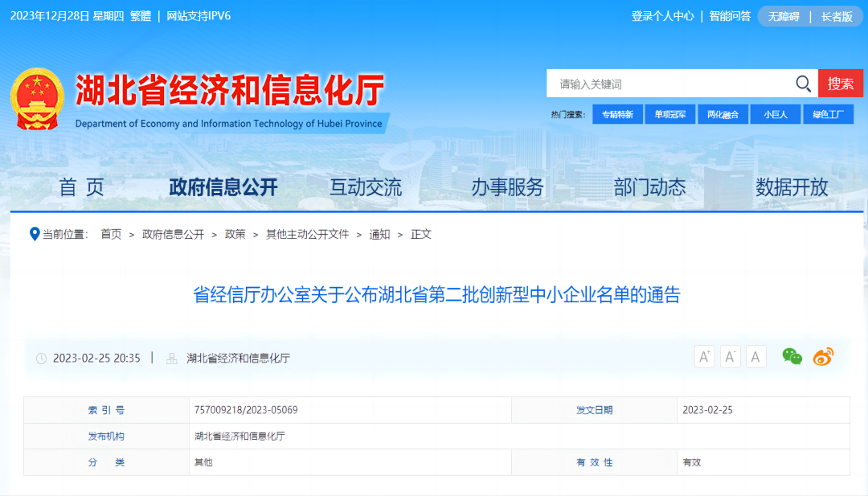Viewport: 868px width, 496px height.
Task: Share article via Weibo icon
Action: 823,356
